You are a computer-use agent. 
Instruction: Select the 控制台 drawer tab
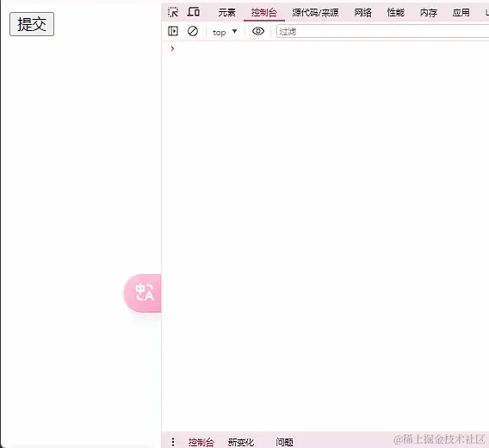[x=201, y=442]
